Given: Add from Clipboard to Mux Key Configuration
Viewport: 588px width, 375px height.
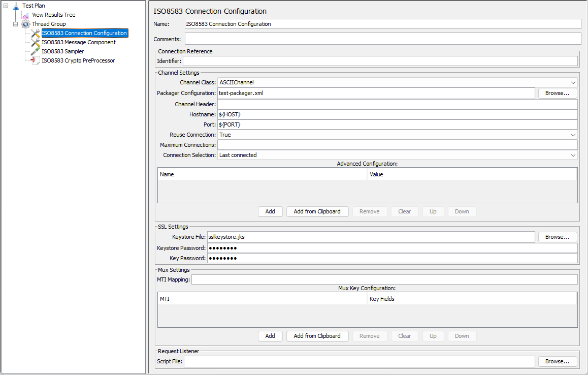Looking at the screenshot, I should coord(317,336).
